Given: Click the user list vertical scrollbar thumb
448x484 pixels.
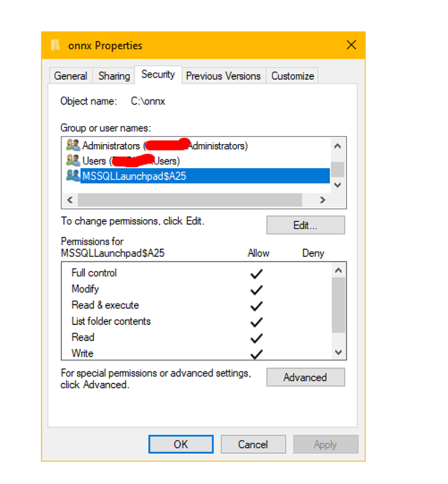Looking at the screenshot, I should [x=338, y=170].
